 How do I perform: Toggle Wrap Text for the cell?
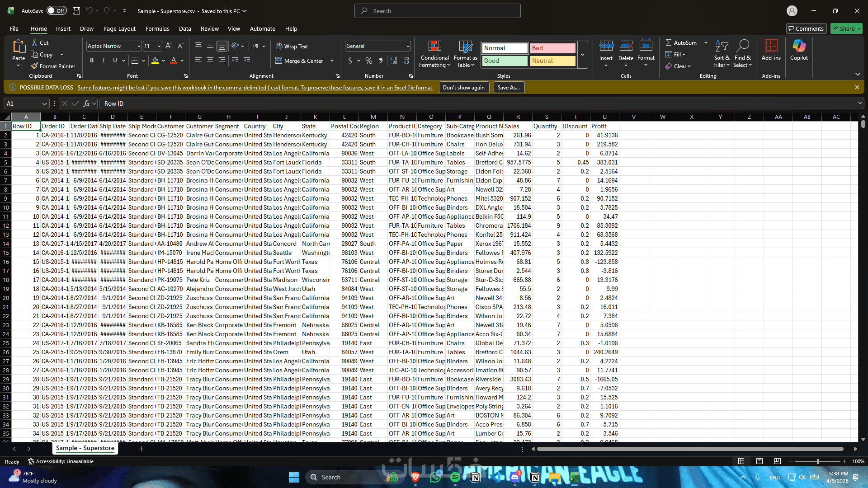[292, 47]
